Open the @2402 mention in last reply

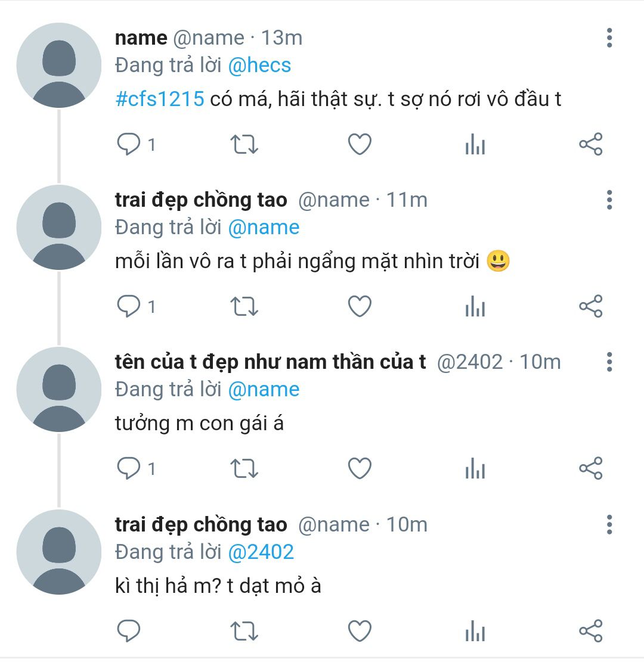[261, 552]
